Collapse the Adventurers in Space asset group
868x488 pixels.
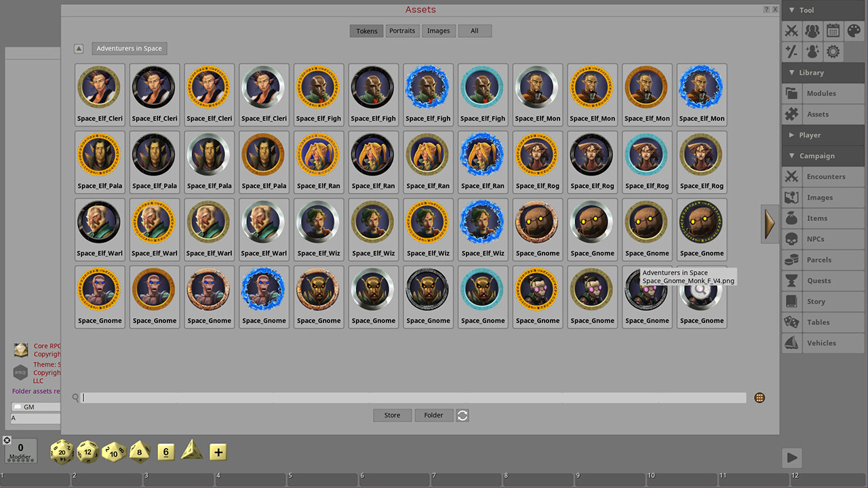click(x=79, y=48)
